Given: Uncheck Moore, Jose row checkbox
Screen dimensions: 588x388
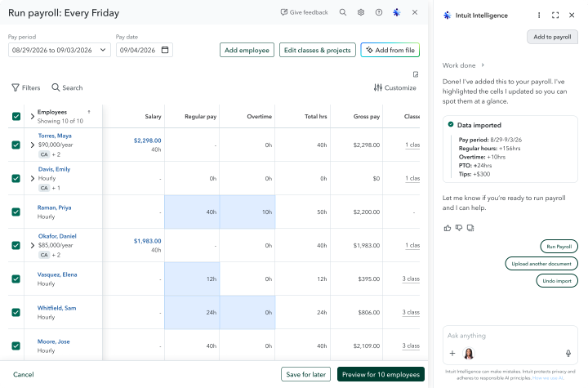Looking at the screenshot, I should tap(16, 346).
